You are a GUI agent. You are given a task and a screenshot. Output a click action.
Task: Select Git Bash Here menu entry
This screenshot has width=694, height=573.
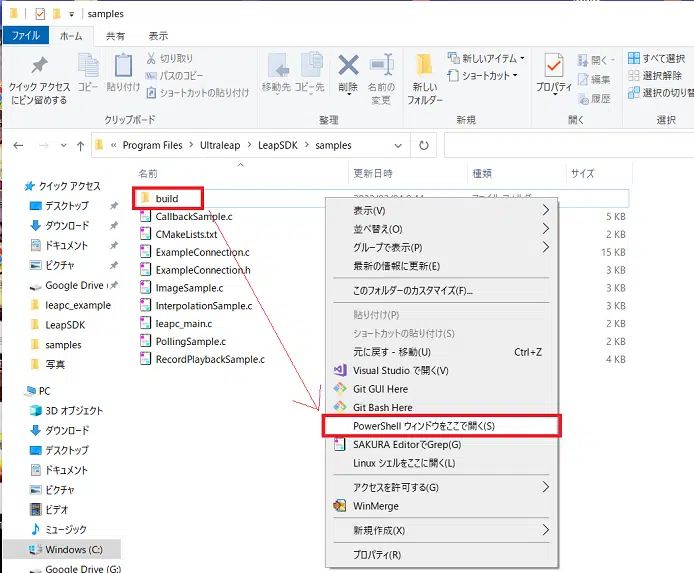(382, 407)
